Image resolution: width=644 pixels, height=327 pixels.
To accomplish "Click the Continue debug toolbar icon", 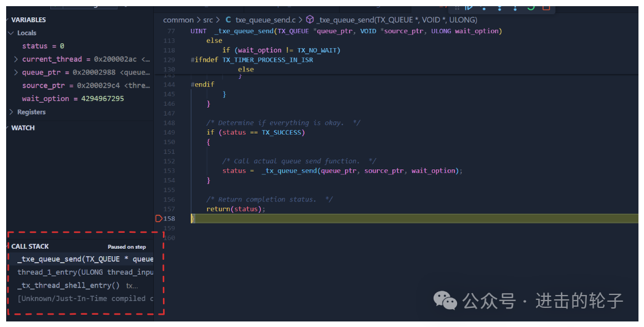I will (x=469, y=7).
